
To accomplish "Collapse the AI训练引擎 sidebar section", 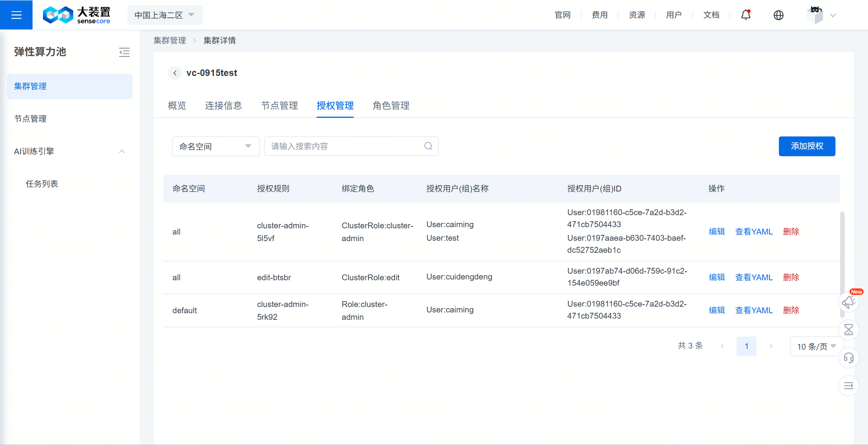I will (122, 151).
